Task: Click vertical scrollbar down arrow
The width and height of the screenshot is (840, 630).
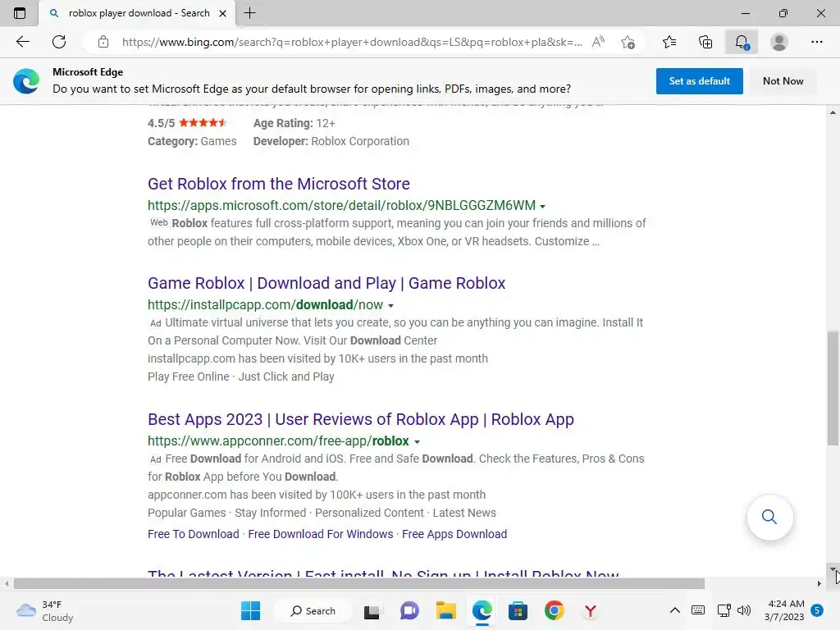Action: tap(833, 569)
